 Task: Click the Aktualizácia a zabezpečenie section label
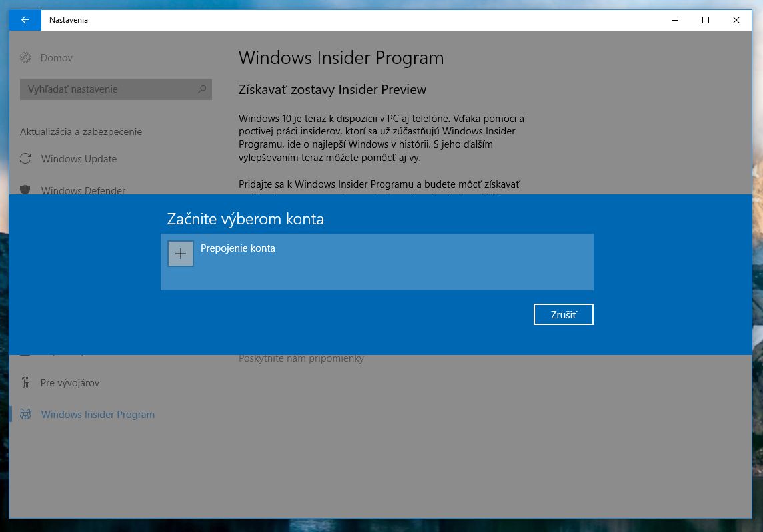pyautogui.click(x=81, y=132)
